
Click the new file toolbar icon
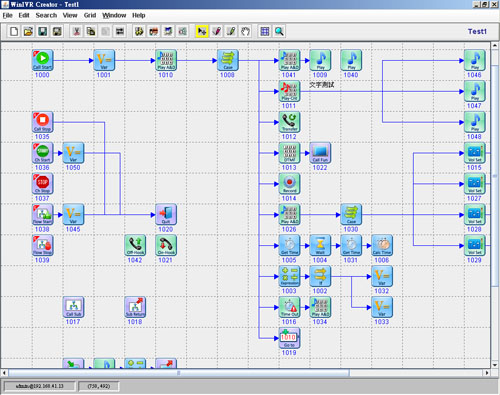coord(14,31)
